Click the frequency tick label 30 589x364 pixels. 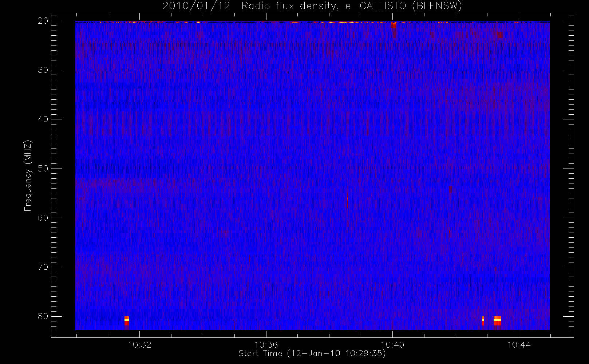tap(43, 70)
